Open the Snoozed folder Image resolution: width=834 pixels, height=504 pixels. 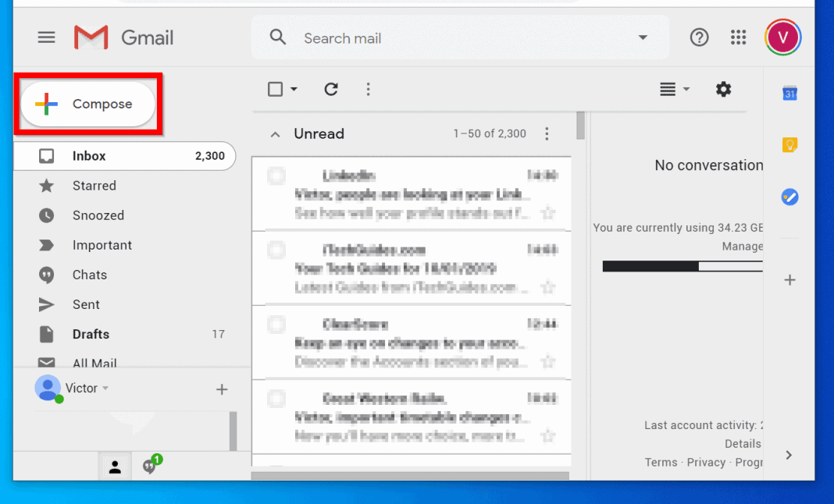coord(124,215)
